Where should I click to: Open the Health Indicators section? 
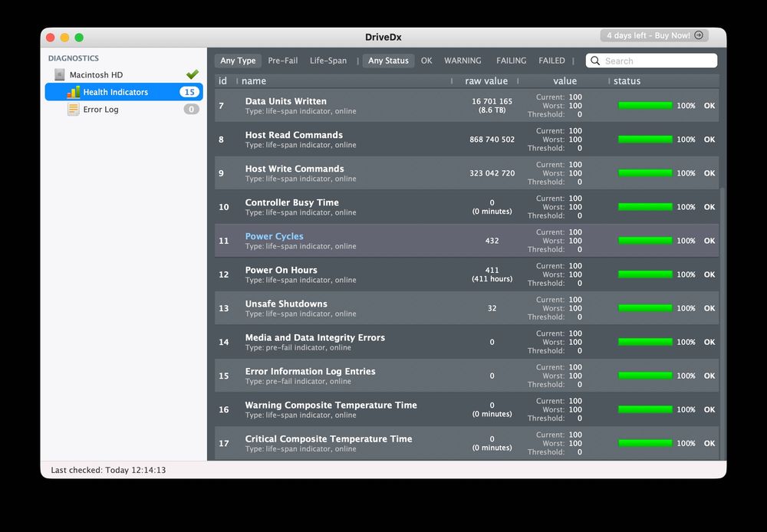123,92
